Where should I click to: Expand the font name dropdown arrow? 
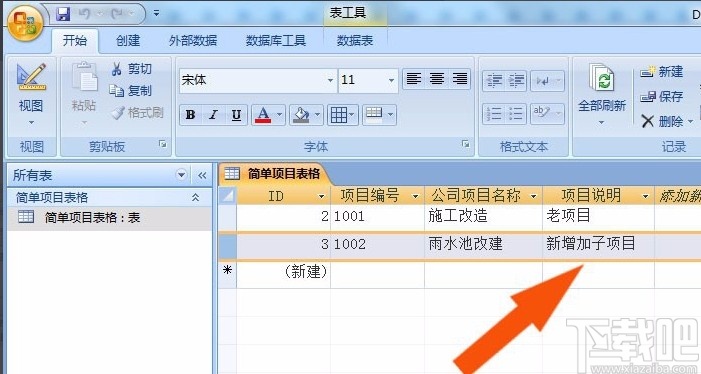tap(330, 80)
